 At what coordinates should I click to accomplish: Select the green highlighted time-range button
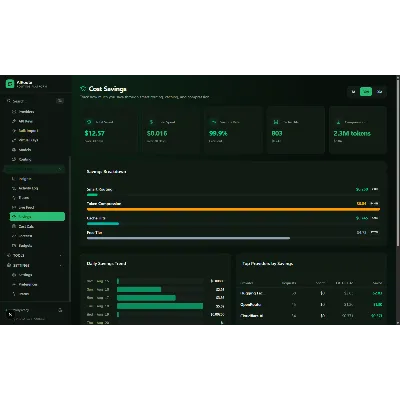pos(366,92)
